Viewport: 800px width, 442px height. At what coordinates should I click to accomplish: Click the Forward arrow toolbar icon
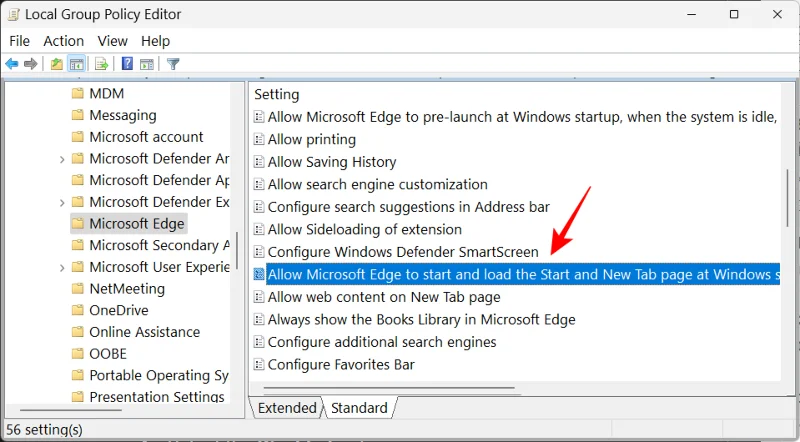[x=31, y=64]
